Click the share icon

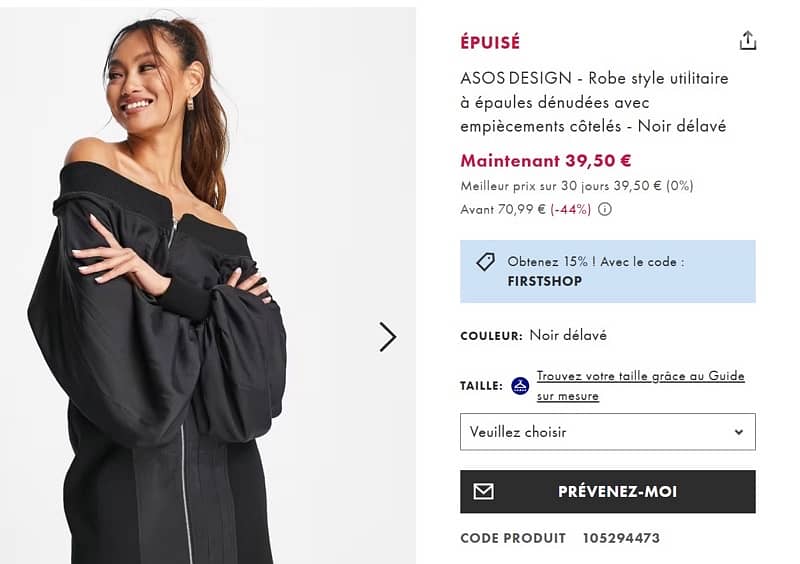tap(747, 41)
